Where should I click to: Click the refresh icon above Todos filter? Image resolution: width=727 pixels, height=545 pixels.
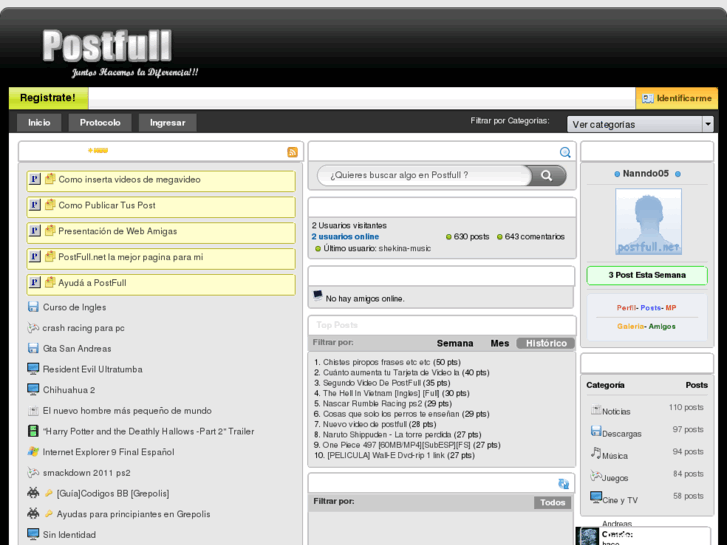(x=564, y=484)
